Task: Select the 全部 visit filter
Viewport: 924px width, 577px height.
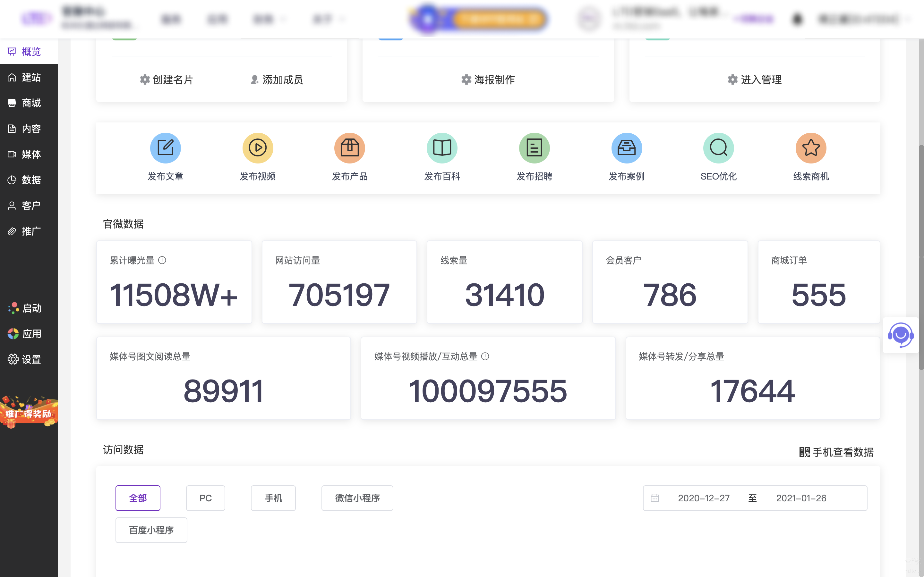Action: (138, 498)
